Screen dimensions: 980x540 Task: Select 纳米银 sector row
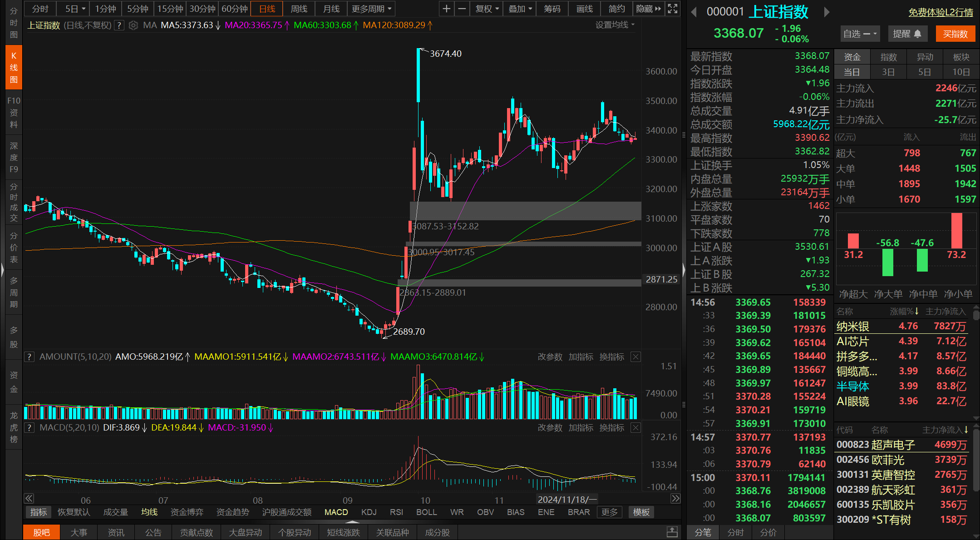point(902,326)
